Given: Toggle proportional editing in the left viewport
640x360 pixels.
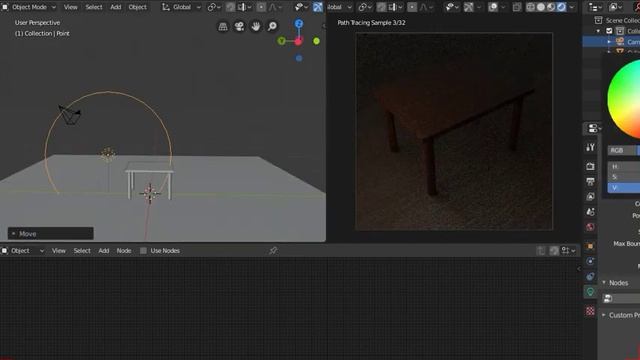Looking at the screenshot, I should pyautogui.click(x=261, y=7).
